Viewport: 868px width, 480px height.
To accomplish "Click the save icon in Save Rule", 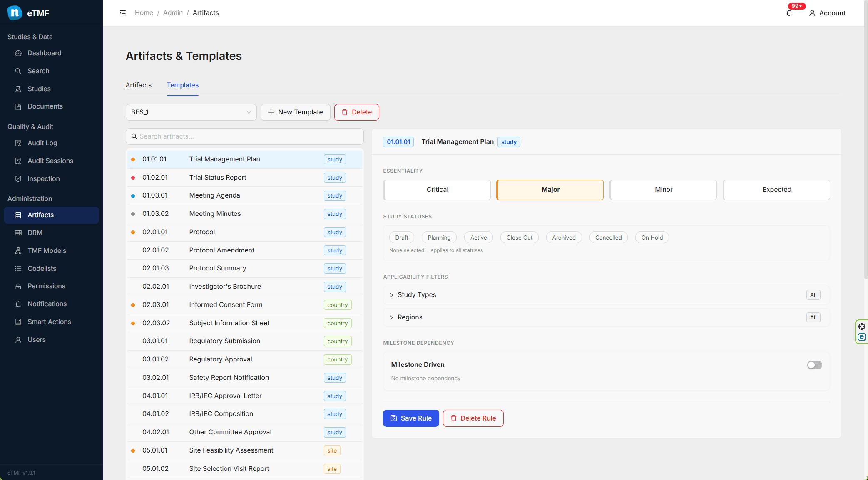I will coord(394,418).
